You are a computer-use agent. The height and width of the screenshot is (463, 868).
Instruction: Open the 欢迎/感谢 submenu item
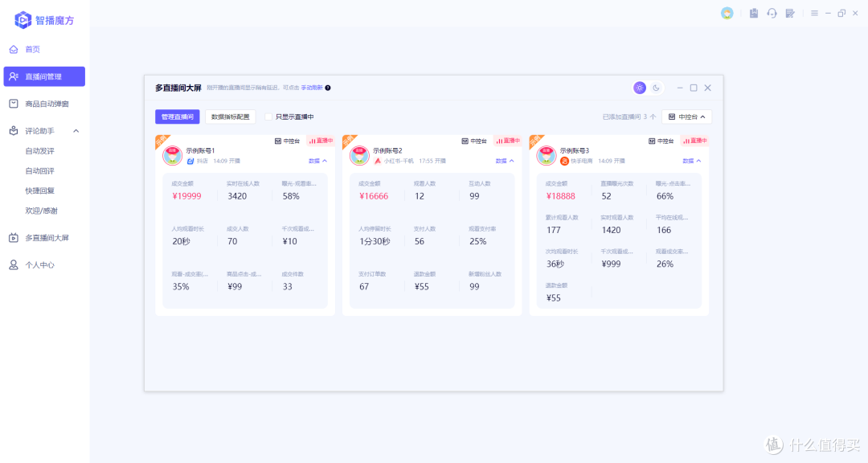pyautogui.click(x=42, y=211)
